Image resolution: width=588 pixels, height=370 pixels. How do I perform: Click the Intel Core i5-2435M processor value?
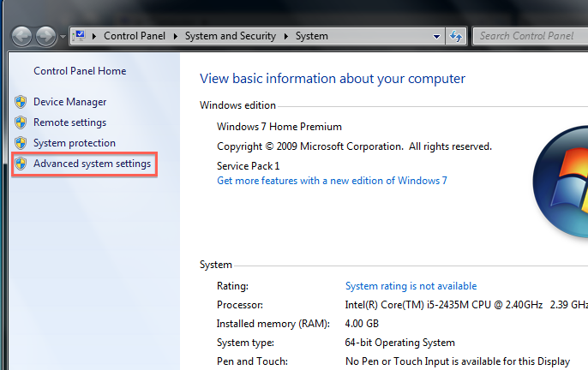pyautogui.click(x=466, y=305)
